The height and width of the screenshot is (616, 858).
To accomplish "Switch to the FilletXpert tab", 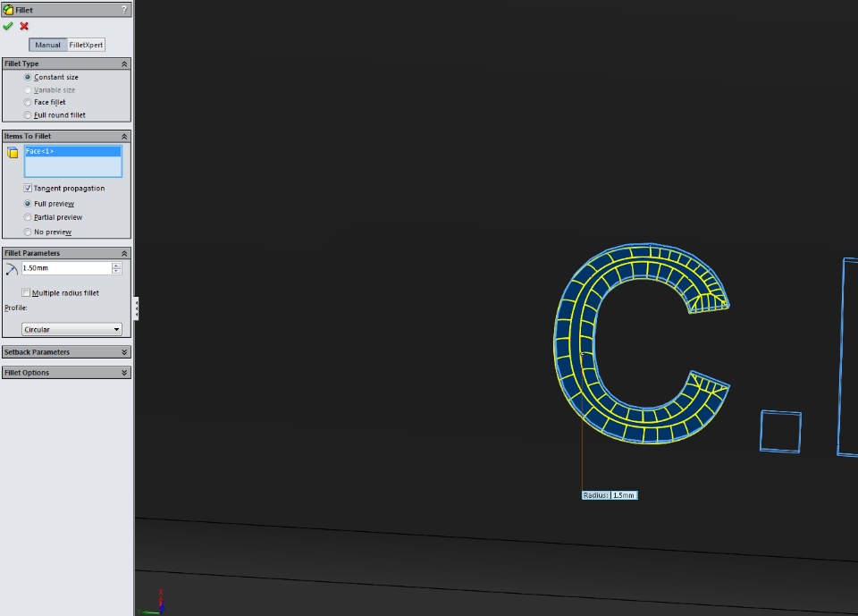I will pos(86,45).
